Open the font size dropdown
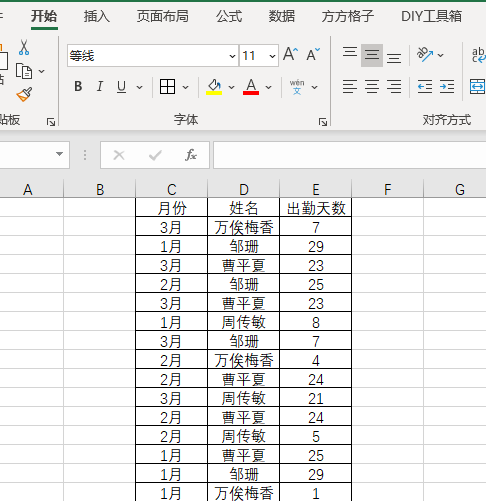 click(272, 56)
